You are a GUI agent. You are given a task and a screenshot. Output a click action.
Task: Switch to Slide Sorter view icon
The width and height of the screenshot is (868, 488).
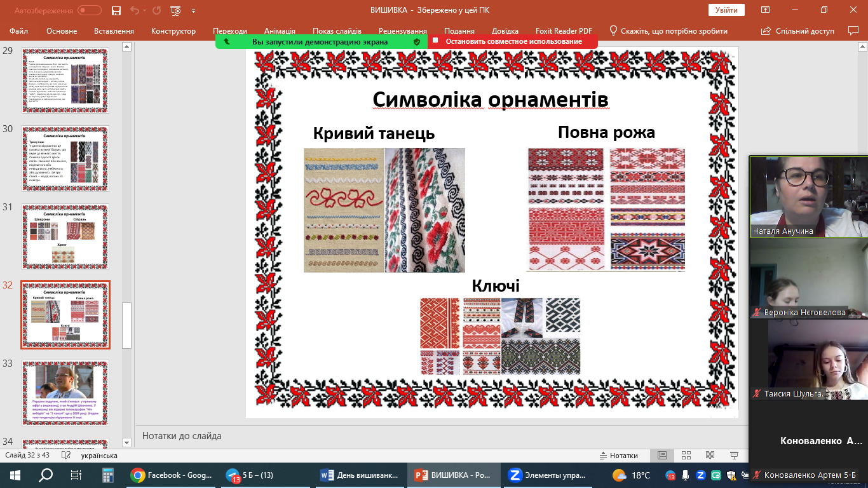(x=686, y=456)
